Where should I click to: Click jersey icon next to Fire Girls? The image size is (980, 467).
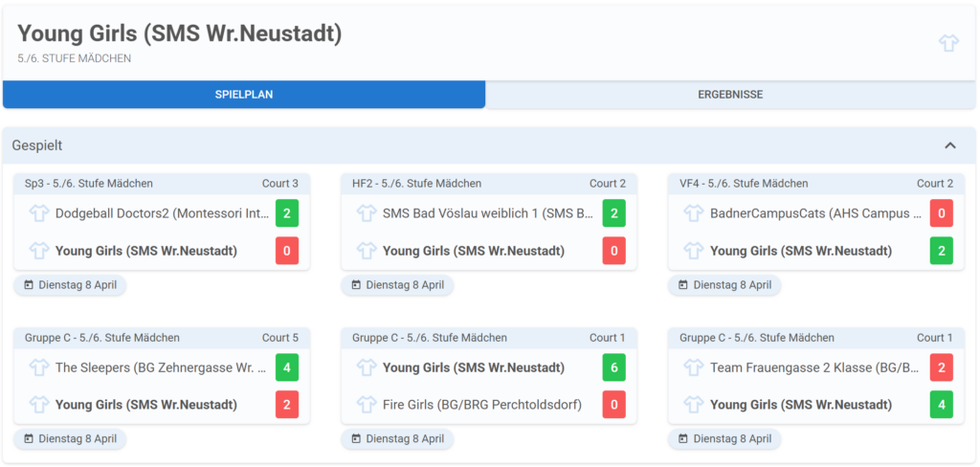[x=367, y=405]
